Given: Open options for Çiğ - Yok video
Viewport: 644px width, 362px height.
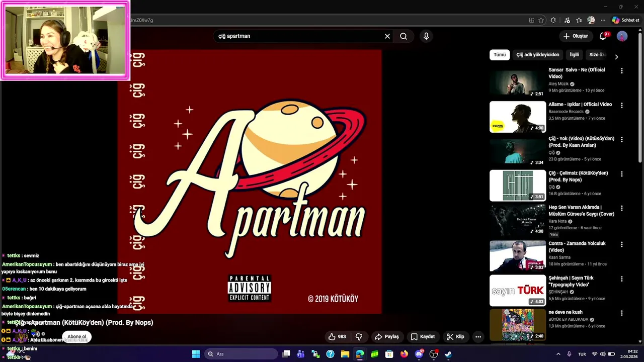Looking at the screenshot, I should [x=622, y=140].
